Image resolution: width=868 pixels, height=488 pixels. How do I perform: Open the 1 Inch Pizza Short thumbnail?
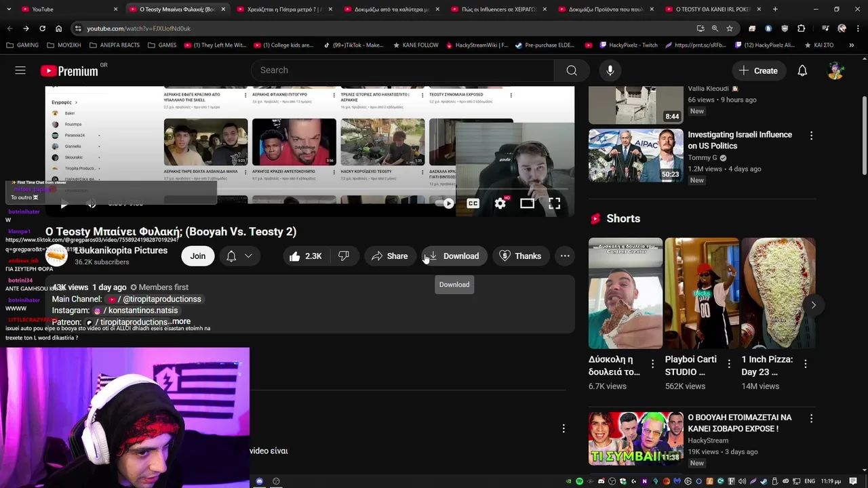778,293
